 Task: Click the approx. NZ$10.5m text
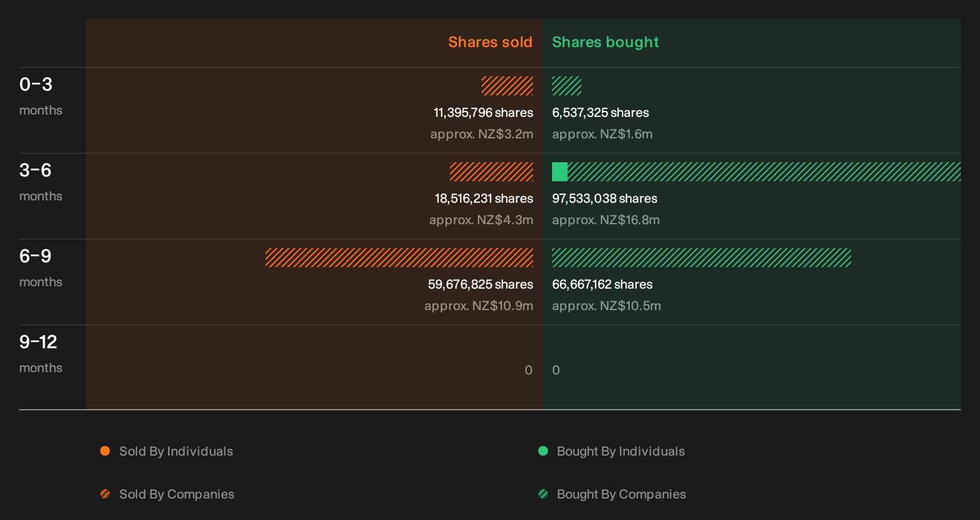point(606,306)
